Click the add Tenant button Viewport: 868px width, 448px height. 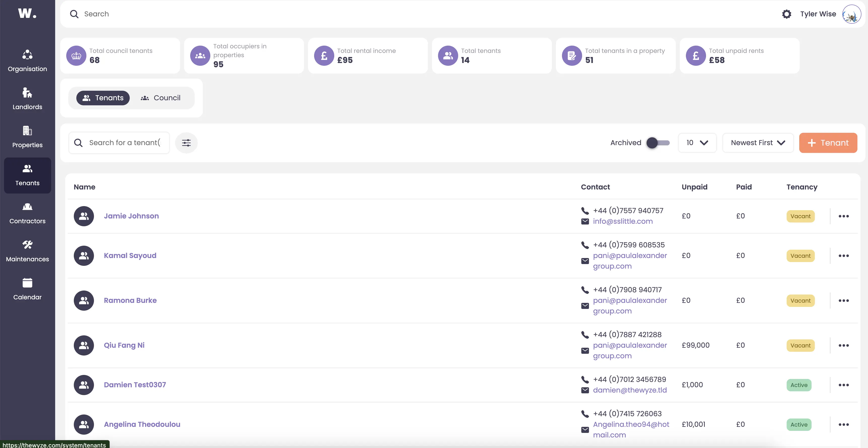(828, 143)
